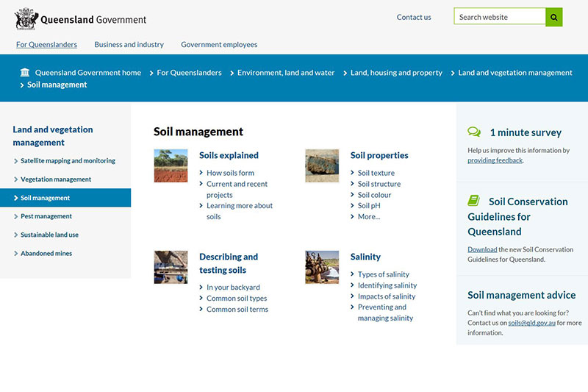Follow the soils@qld.gov.au email link

(x=531, y=323)
